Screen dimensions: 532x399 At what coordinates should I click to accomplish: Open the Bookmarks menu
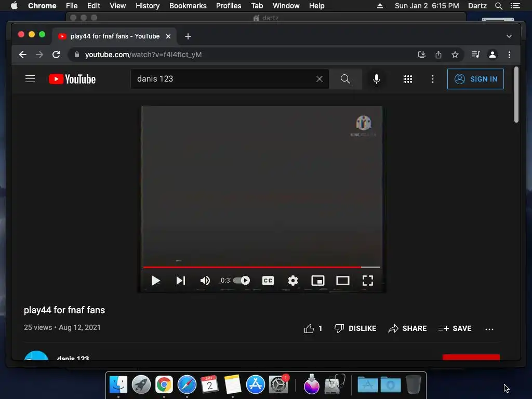pos(188,6)
